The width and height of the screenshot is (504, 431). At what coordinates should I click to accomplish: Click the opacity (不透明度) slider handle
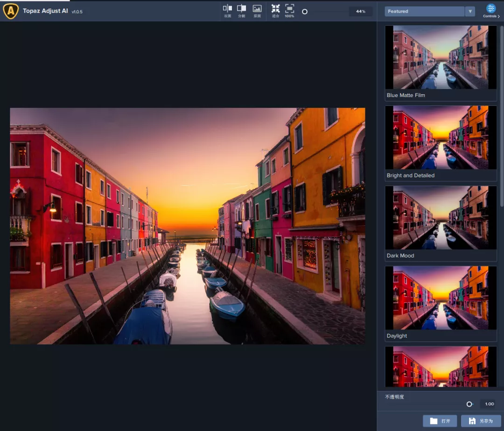469,404
